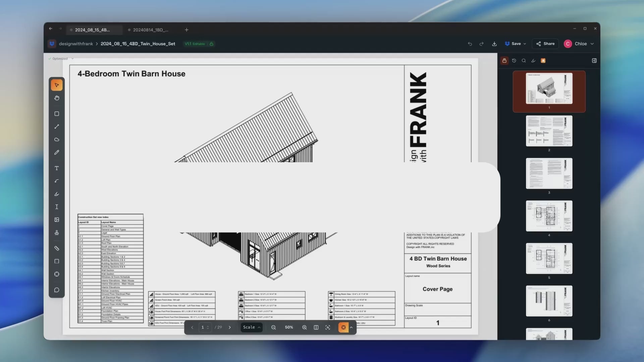Select the dashed area selection tool
Image resolution: width=644 pixels, height=362 pixels.
click(x=57, y=261)
